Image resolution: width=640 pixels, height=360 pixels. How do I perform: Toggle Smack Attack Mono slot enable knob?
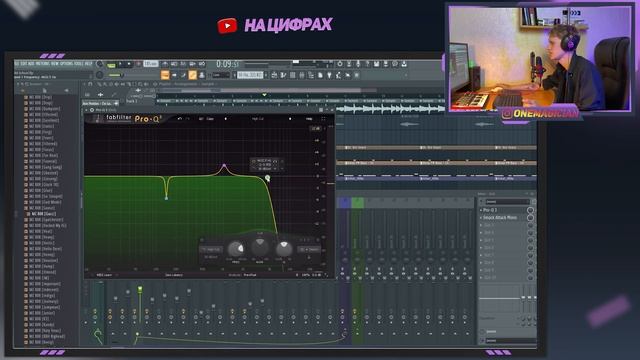[530, 218]
